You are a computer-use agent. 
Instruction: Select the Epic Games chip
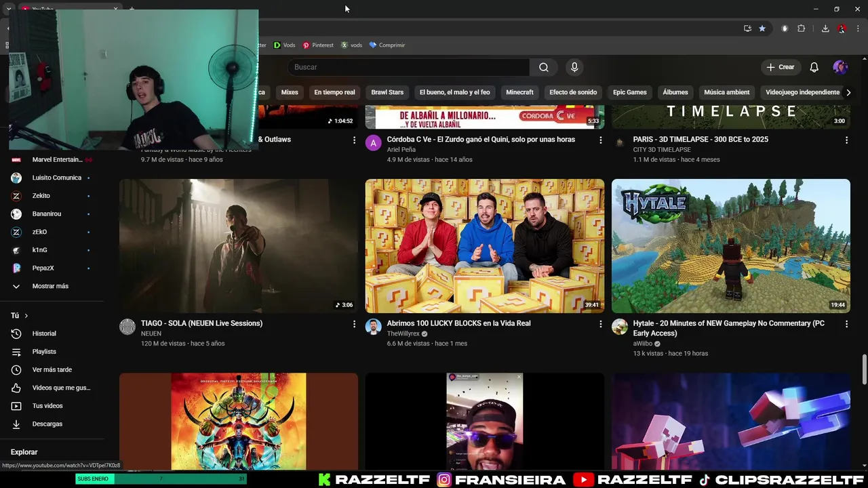click(x=630, y=92)
